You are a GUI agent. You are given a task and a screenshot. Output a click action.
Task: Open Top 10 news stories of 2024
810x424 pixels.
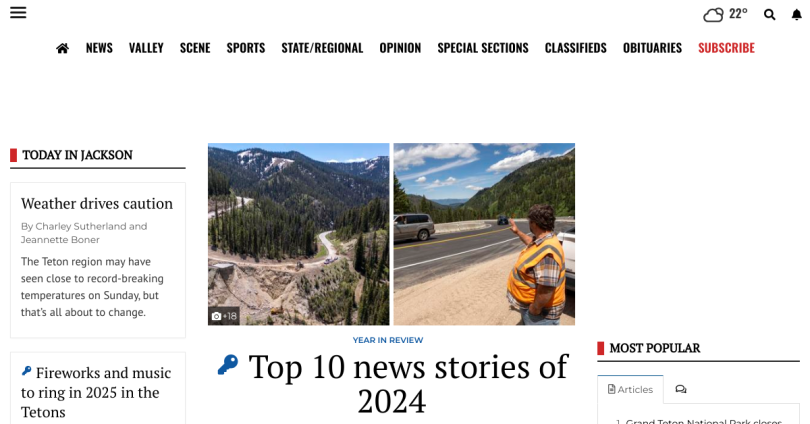pyautogui.click(x=408, y=384)
